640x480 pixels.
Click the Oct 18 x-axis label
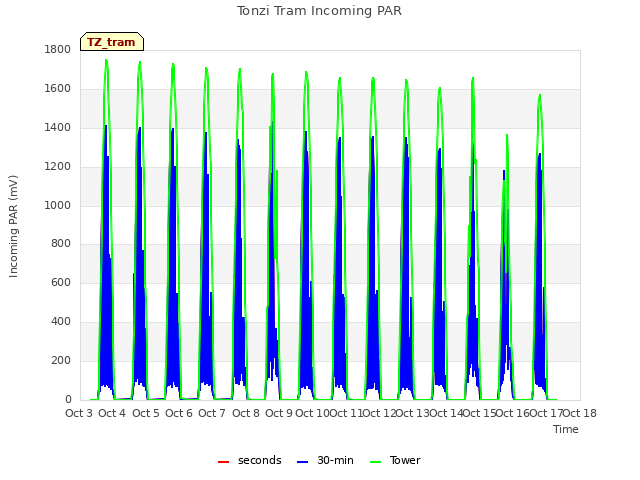click(580, 413)
